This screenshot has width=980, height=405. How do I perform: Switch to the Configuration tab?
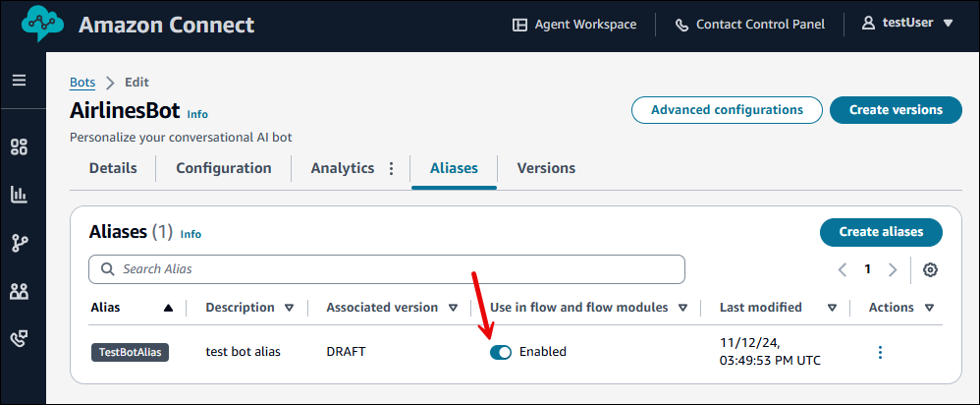pos(223,168)
